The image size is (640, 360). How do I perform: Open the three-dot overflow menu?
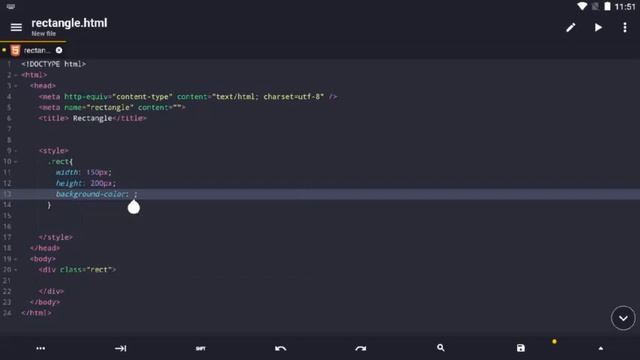[625, 27]
